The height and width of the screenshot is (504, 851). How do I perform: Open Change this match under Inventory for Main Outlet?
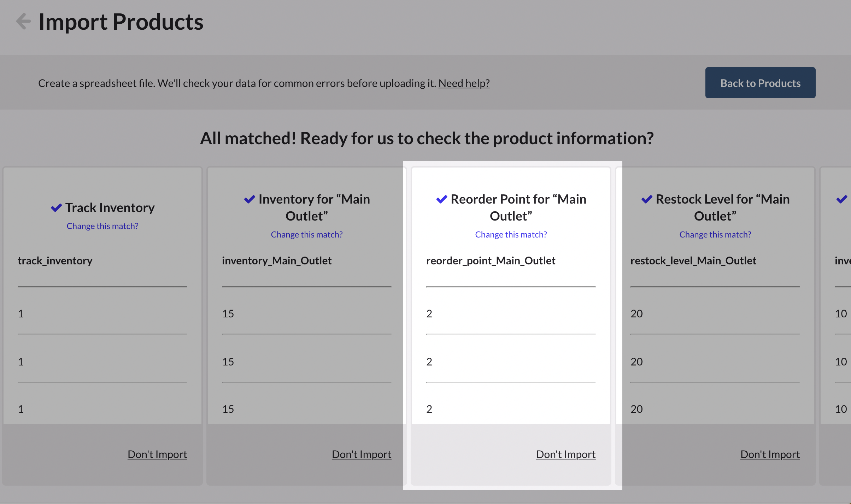point(306,234)
